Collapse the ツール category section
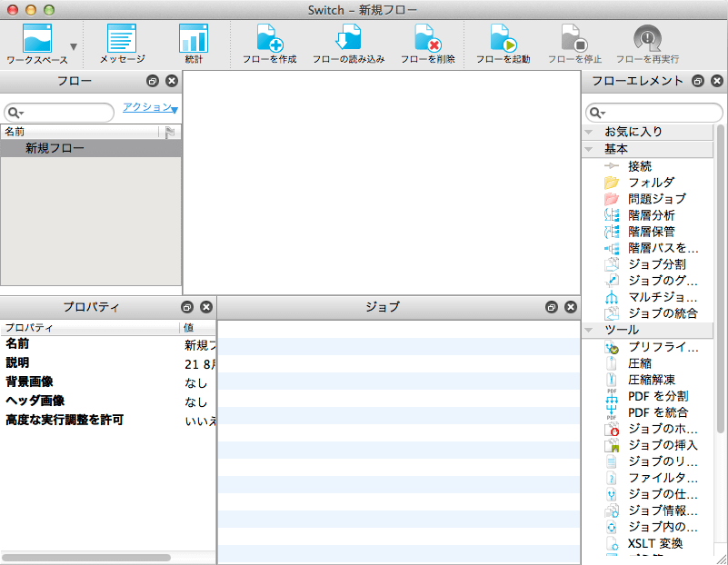Viewport: 728px width, 565px height. [x=590, y=330]
